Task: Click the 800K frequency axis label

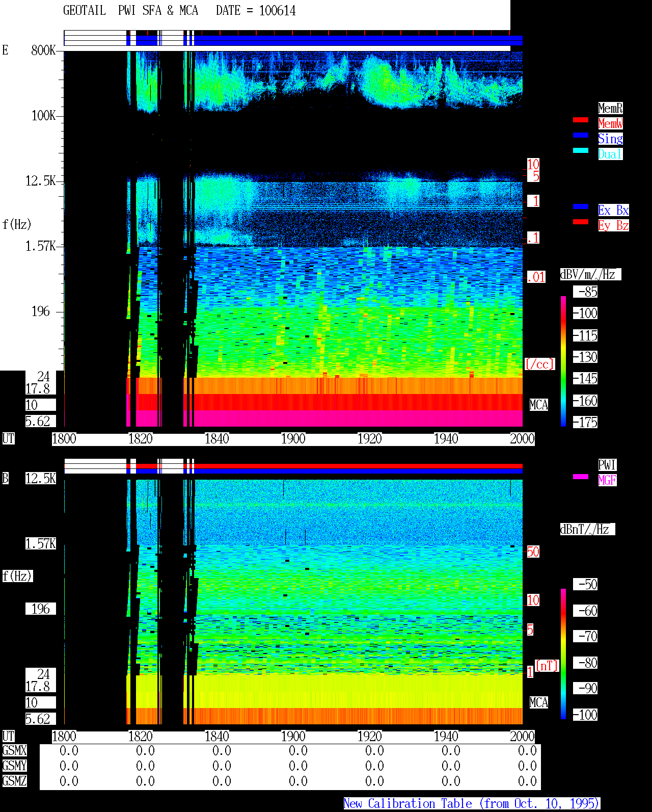Action: pos(43,50)
